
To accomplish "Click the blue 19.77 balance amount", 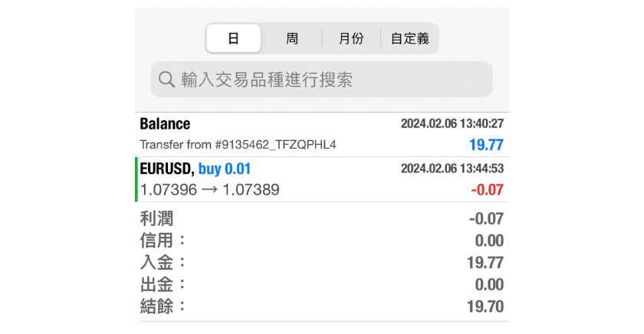I will [x=486, y=145].
